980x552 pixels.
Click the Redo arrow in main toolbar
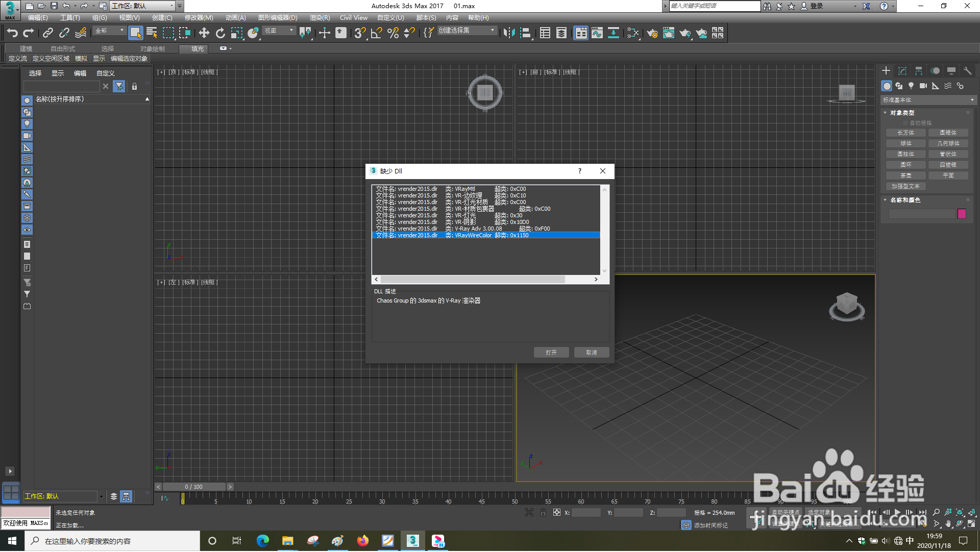click(x=29, y=33)
